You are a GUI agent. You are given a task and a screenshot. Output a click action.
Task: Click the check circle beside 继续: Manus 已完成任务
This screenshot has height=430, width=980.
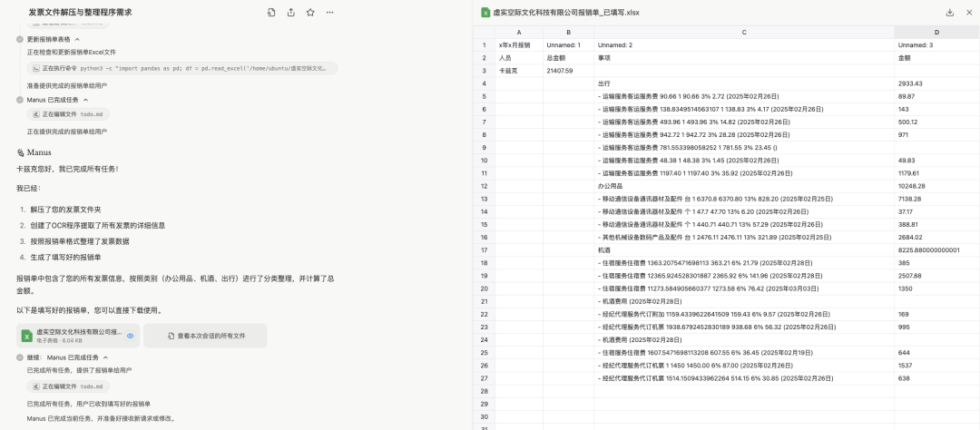[20, 357]
